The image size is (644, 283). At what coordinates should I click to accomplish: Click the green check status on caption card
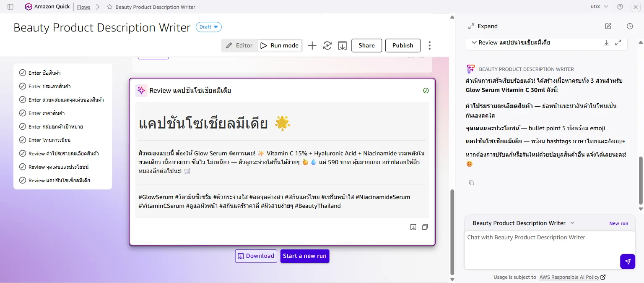(x=426, y=91)
